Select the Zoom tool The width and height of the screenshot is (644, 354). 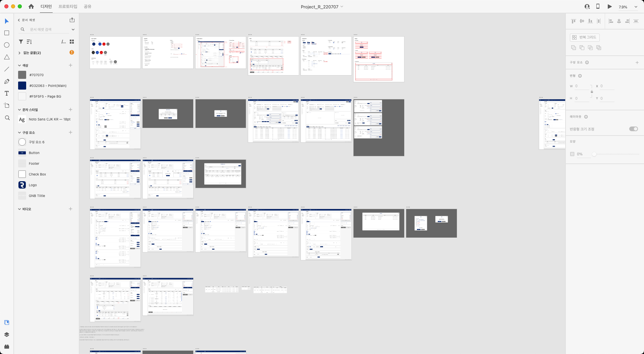[x=6, y=118]
